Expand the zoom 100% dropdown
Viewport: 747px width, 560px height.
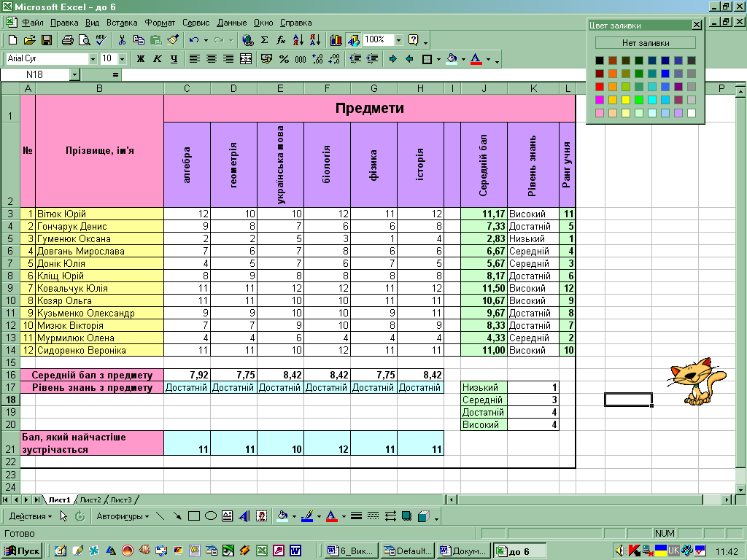[x=398, y=40]
